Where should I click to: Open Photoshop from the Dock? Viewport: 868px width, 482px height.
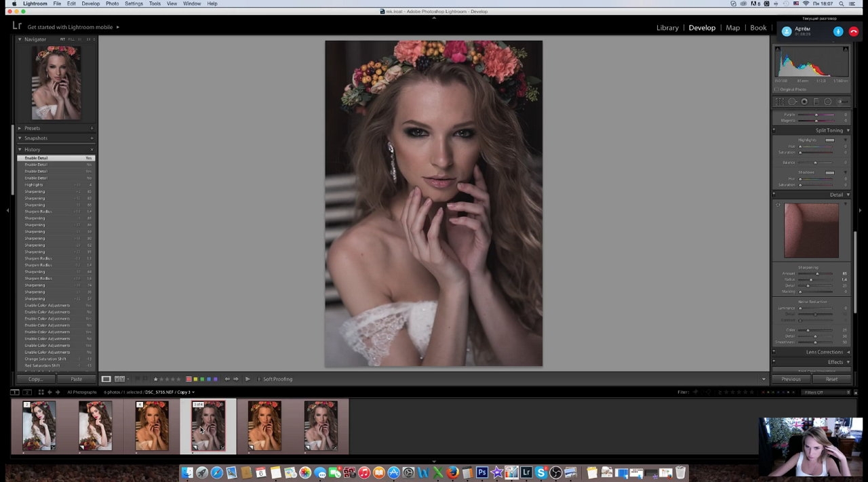[482, 473]
